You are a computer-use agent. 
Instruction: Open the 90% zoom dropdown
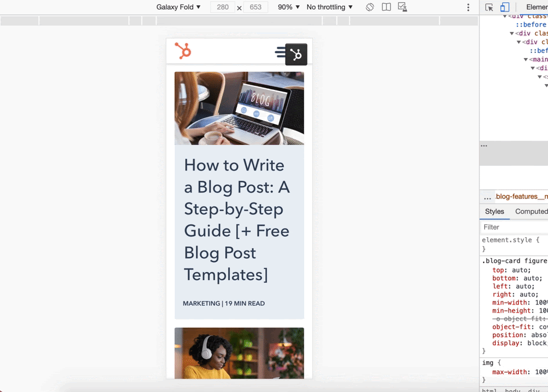289,7
